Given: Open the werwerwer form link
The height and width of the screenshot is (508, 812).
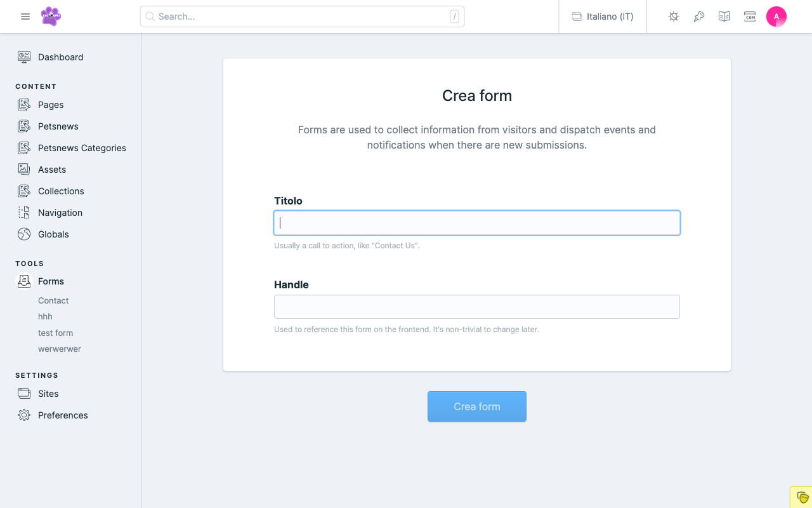Looking at the screenshot, I should point(60,349).
